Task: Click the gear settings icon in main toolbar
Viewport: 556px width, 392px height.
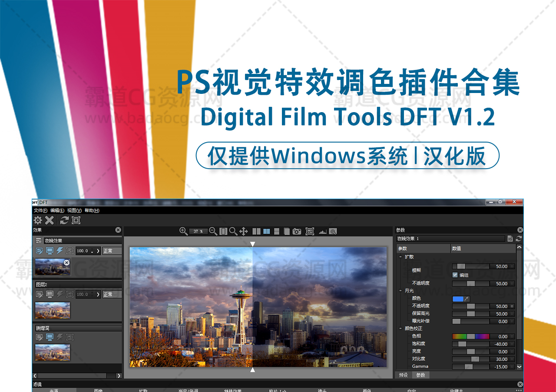Action: (38, 220)
